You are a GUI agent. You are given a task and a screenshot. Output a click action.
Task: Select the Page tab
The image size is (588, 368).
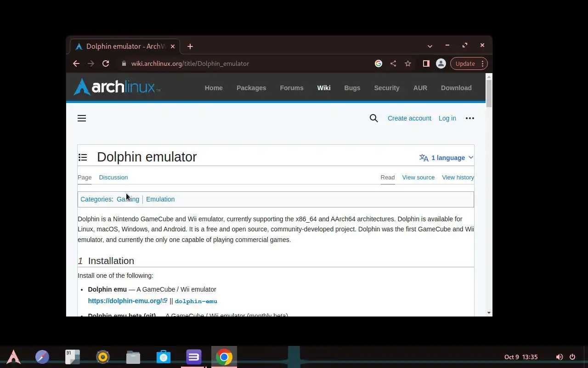pyautogui.click(x=85, y=177)
